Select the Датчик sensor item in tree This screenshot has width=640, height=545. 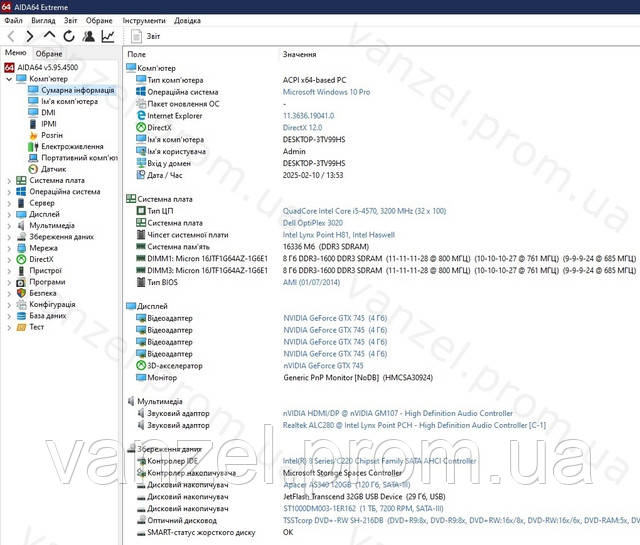(53, 169)
